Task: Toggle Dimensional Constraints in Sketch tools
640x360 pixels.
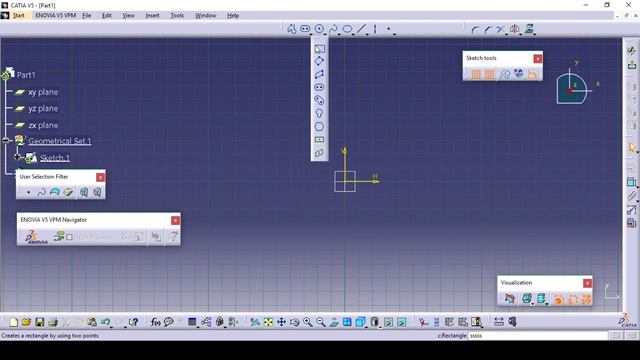Action: tap(532, 74)
